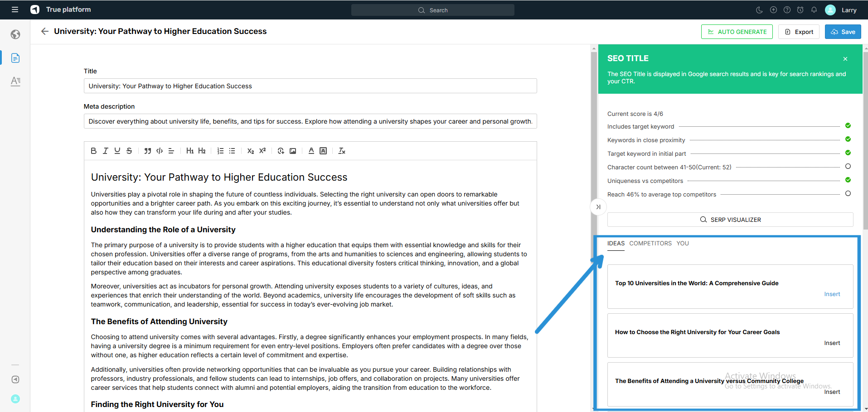This screenshot has width=868, height=412.
Task: Apply Heading 1 style from the toolbar
Action: tap(189, 151)
